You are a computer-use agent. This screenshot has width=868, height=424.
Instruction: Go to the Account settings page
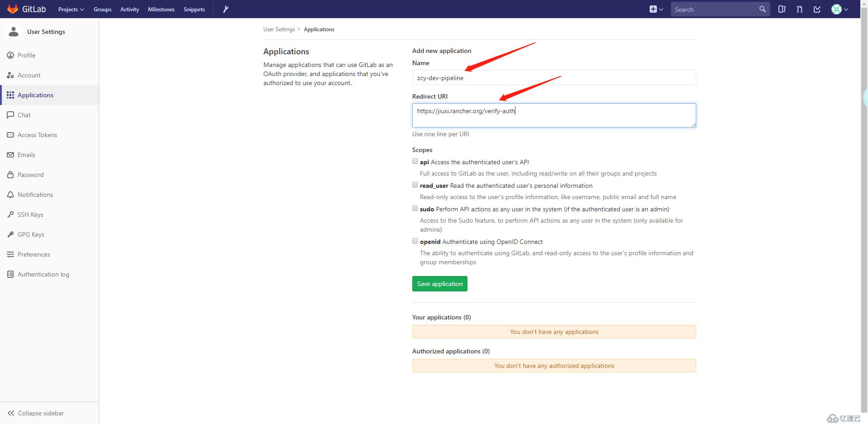pyautogui.click(x=50, y=75)
